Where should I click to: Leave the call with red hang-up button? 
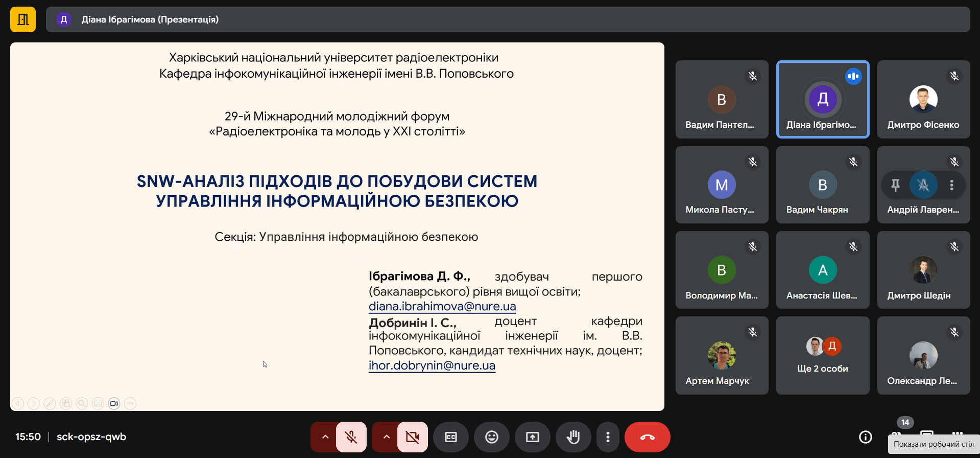click(648, 437)
